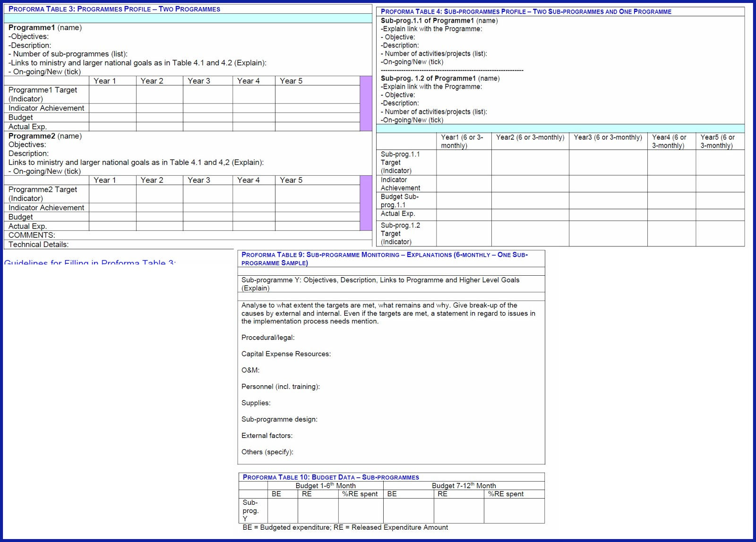The height and width of the screenshot is (542, 756).
Task: Click 'Sub-programme Y: Objectives, Description' text
Action: tap(380, 284)
